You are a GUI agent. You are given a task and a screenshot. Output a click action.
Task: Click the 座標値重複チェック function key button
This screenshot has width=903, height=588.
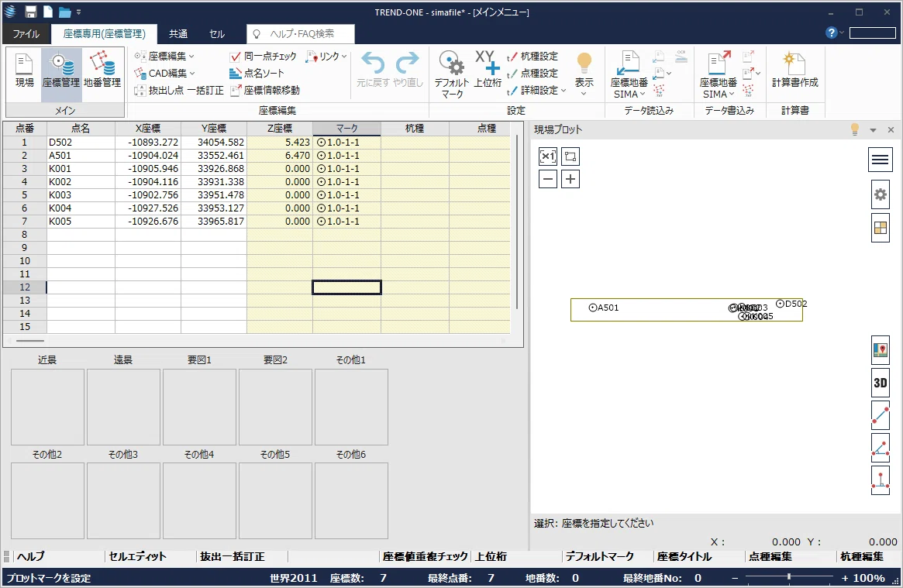click(425, 556)
